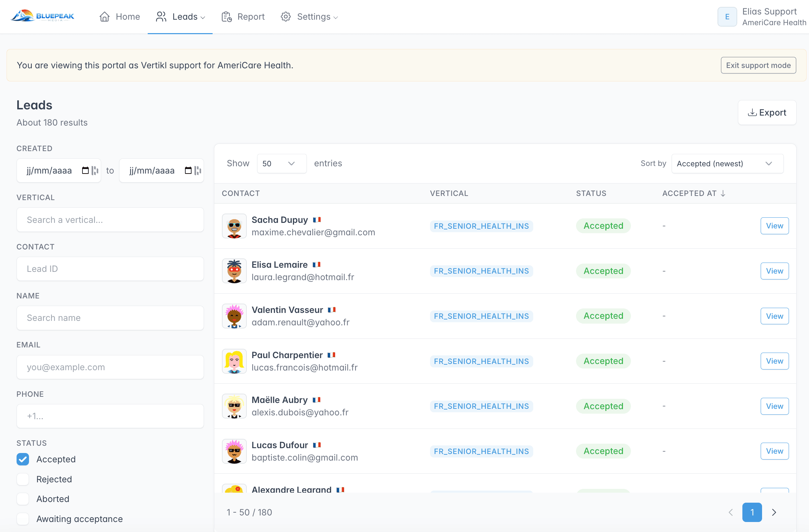View Paul Charpentier's lead
The height and width of the screenshot is (532, 809).
coord(774,361)
